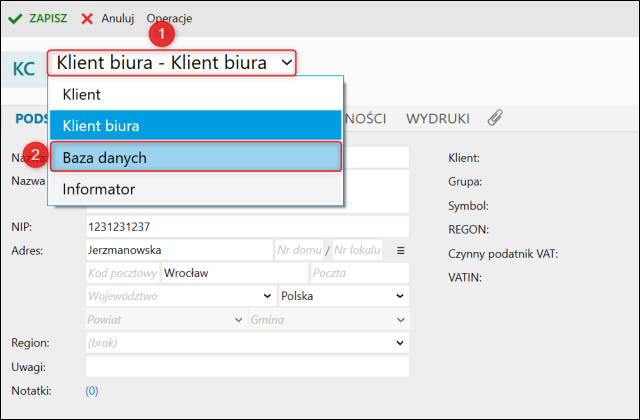Click the Grupa label
This screenshot has height=420, width=640.
[465, 182]
